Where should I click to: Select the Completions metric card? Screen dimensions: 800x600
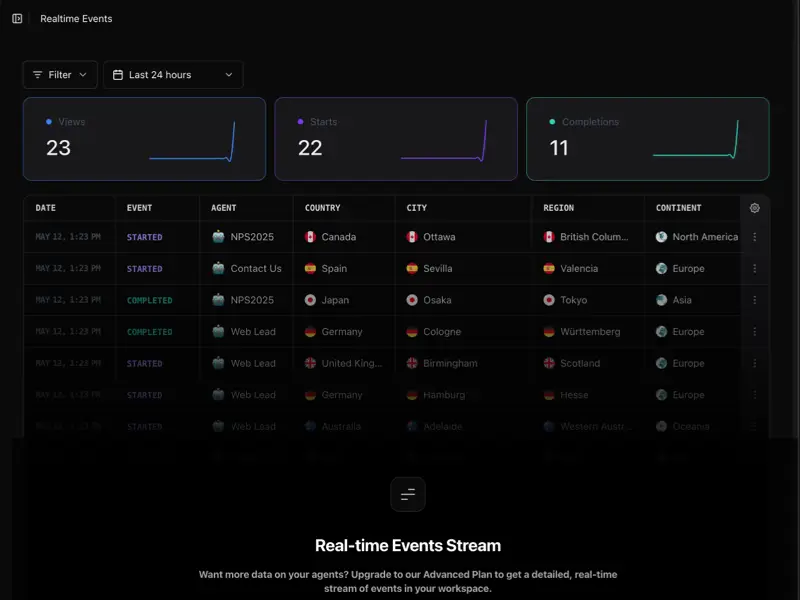pyautogui.click(x=648, y=139)
